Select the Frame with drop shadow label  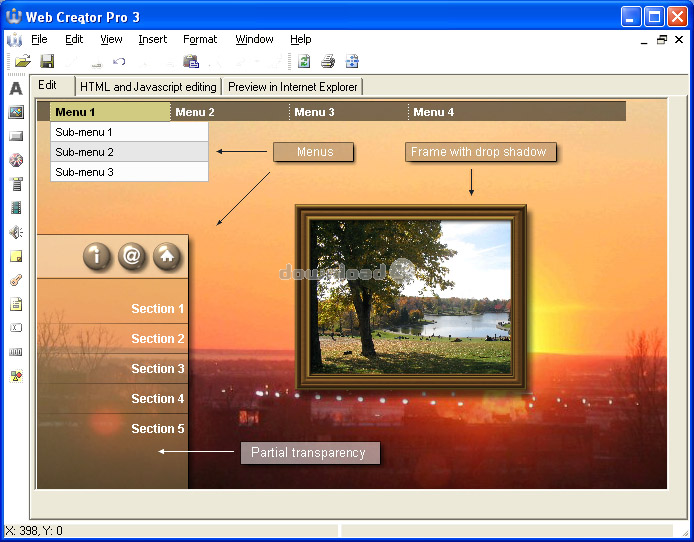coord(481,152)
